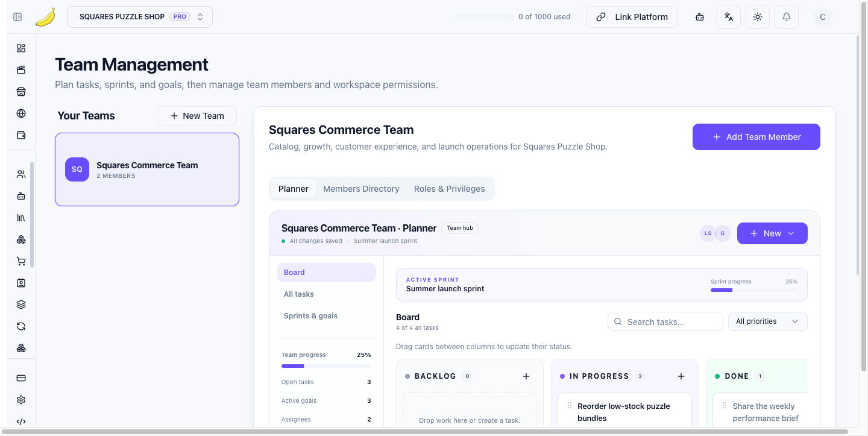Image resolution: width=868 pixels, height=436 pixels.
Task: Click the Add Team Member button
Action: click(x=756, y=137)
